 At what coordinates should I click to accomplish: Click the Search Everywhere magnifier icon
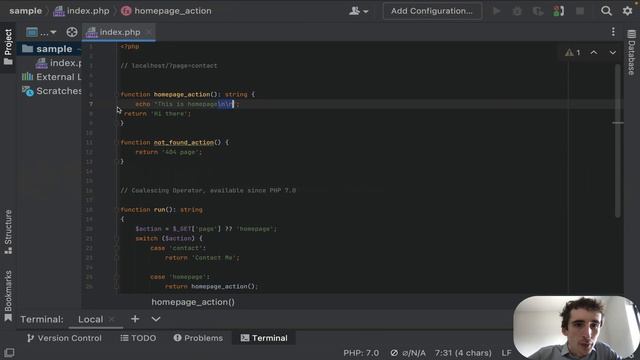click(x=606, y=11)
